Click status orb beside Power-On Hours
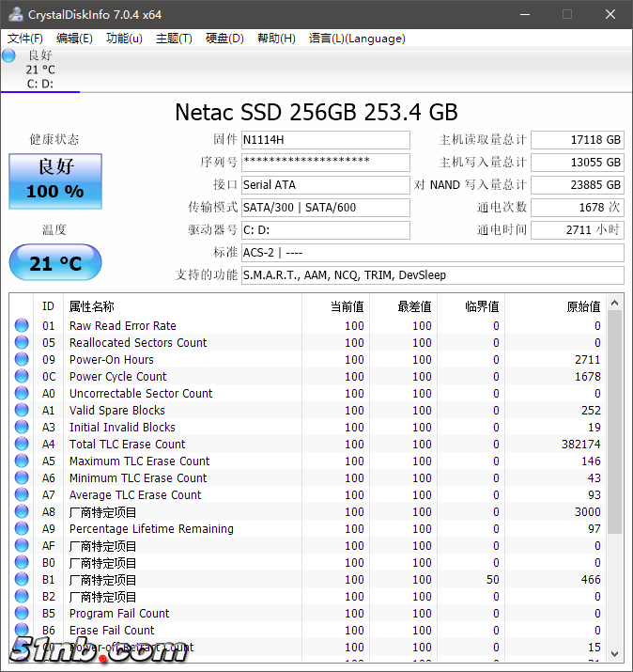 click(22, 360)
